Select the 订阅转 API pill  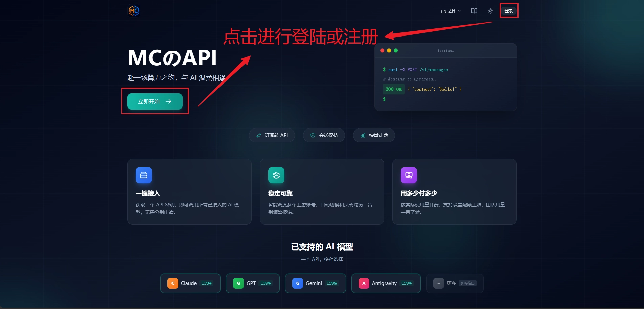[x=272, y=135]
